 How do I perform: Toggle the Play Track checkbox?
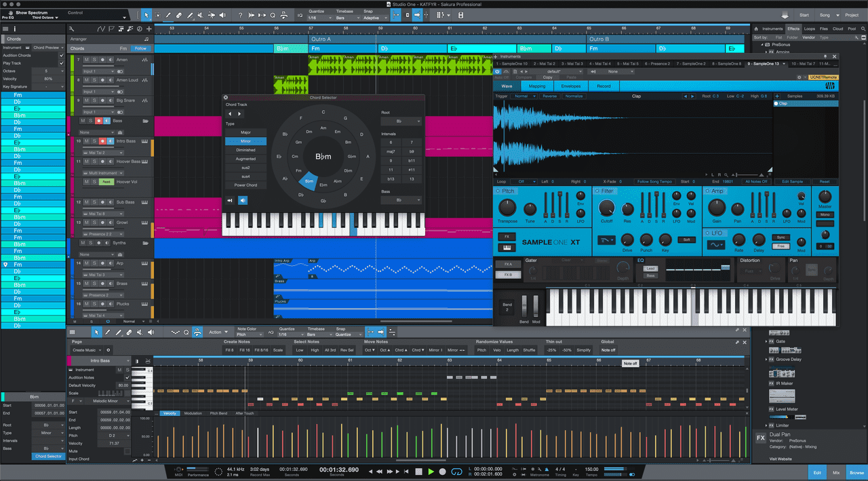(62, 63)
